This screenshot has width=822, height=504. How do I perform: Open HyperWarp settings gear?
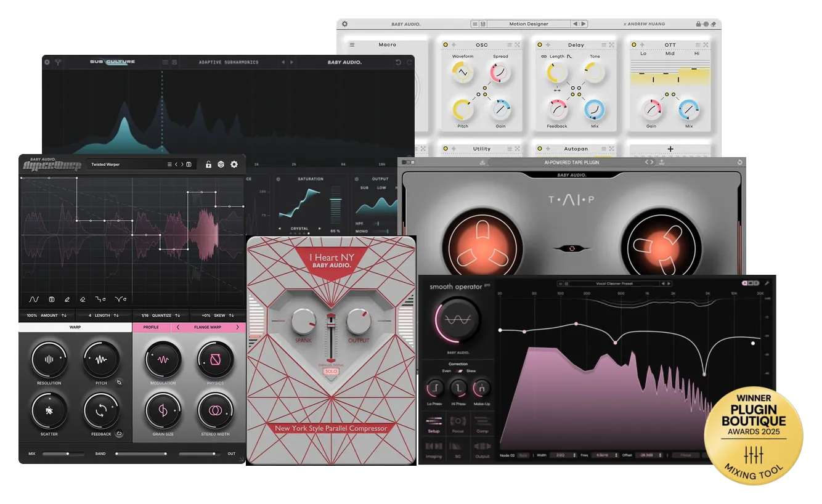tap(234, 165)
